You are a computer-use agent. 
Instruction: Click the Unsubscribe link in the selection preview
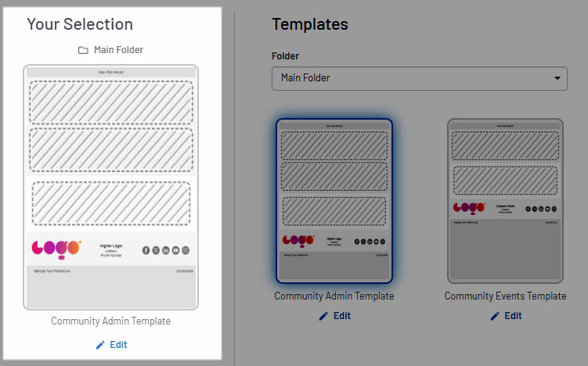[184, 271]
